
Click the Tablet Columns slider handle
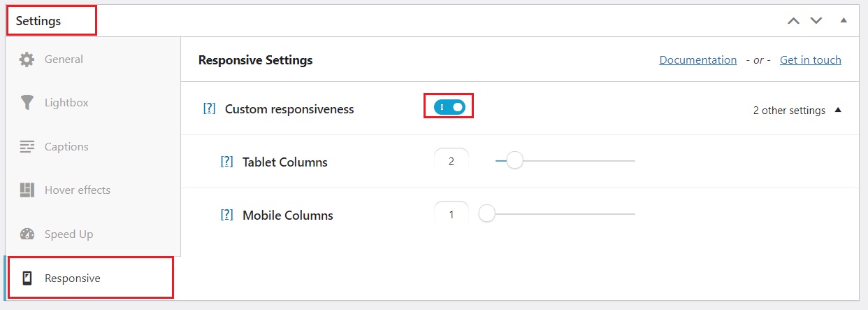click(514, 161)
